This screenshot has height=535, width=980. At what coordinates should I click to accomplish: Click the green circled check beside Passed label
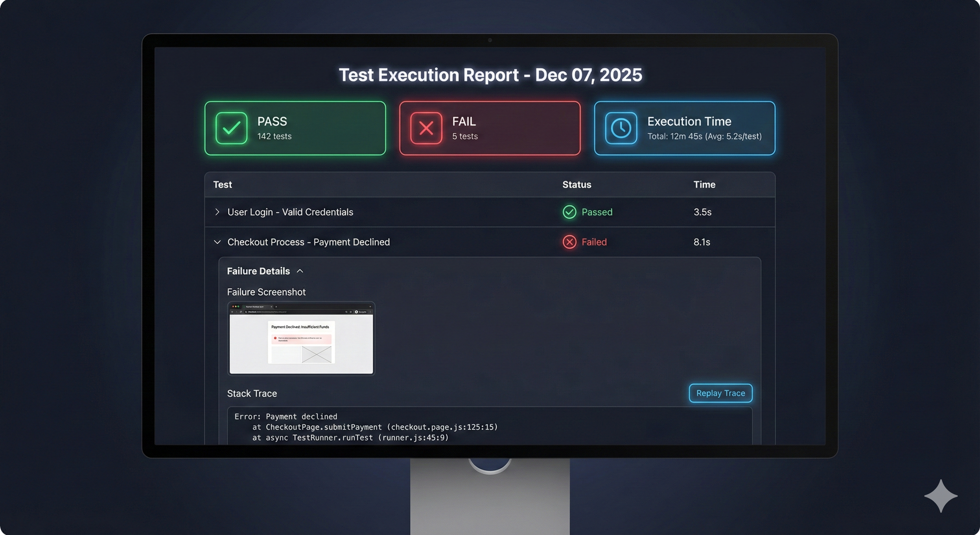(569, 212)
